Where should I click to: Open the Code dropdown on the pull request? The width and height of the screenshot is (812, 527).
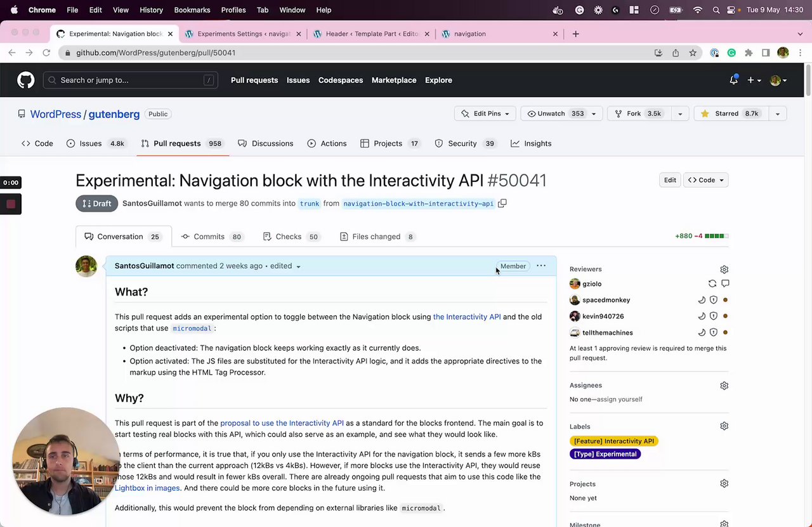click(x=705, y=180)
